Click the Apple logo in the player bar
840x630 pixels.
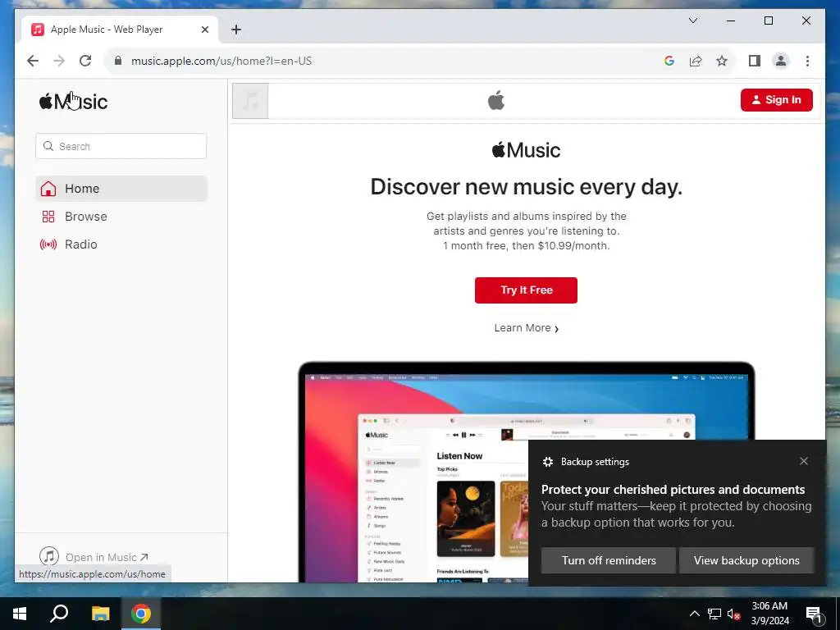496,100
